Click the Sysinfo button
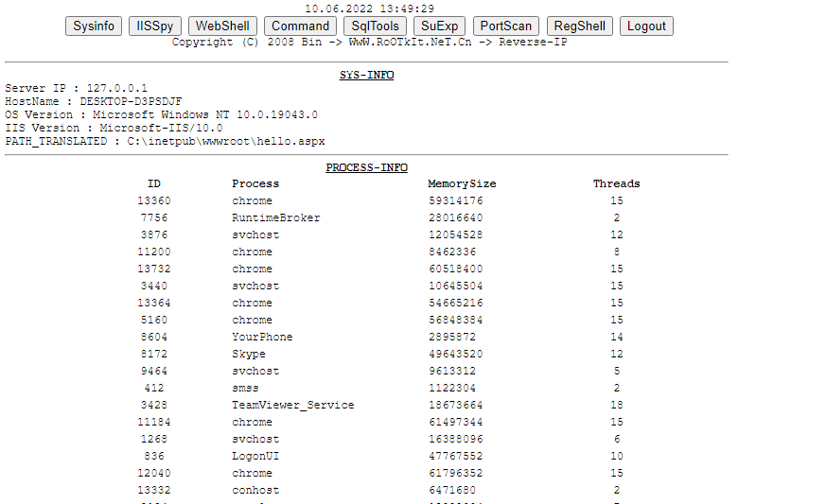Viewport: 826px width, 504px height. click(94, 26)
